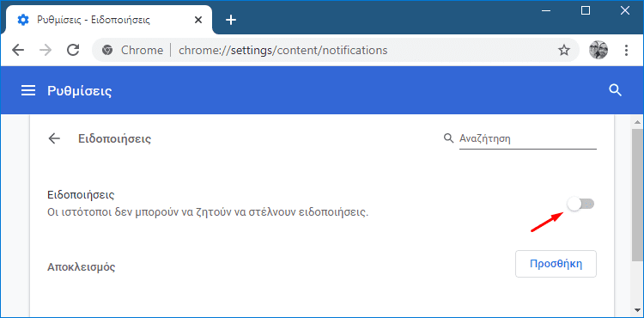Focus the Αναζήτηση search field
Viewport: 644px width, 318px height.
click(527, 138)
